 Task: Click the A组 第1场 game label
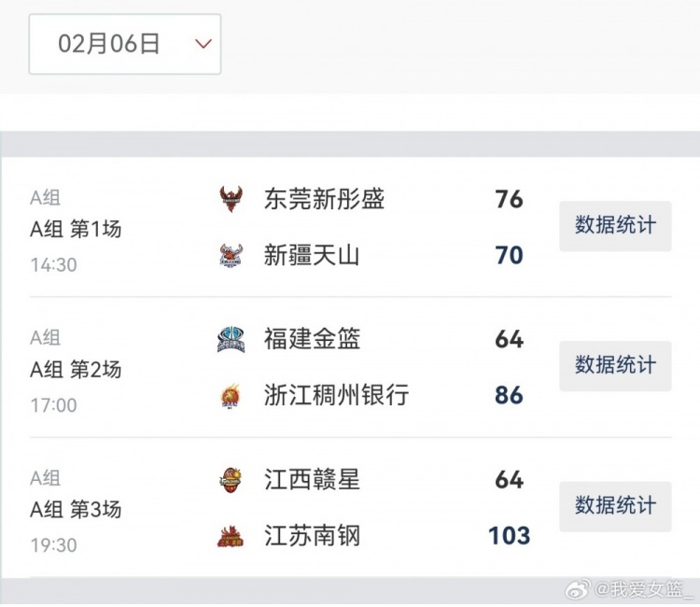(x=76, y=229)
